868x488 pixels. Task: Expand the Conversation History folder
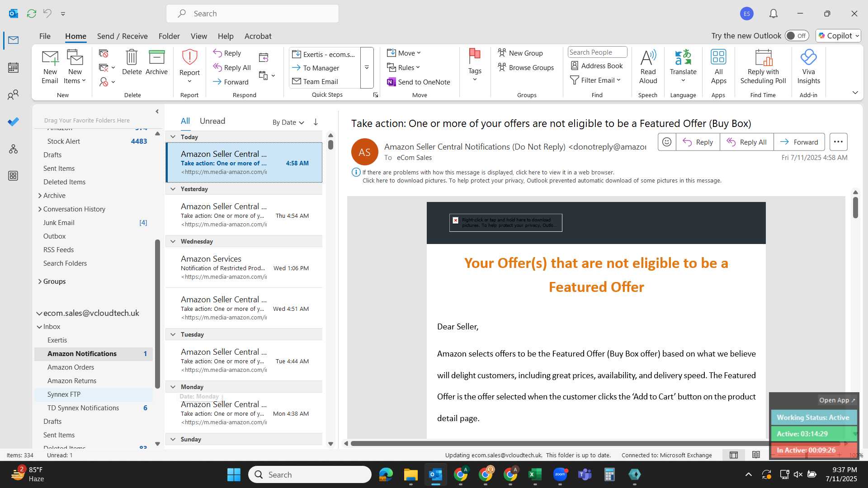click(40, 209)
